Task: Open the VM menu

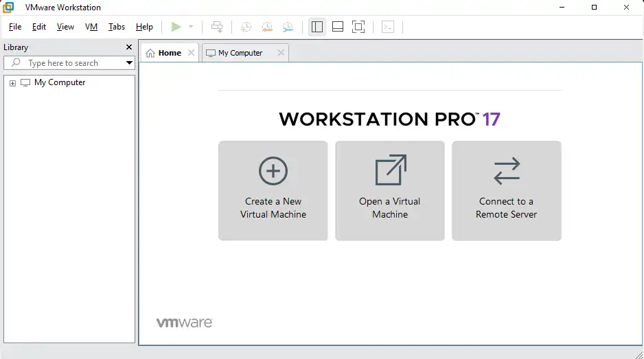Action: pos(91,27)
